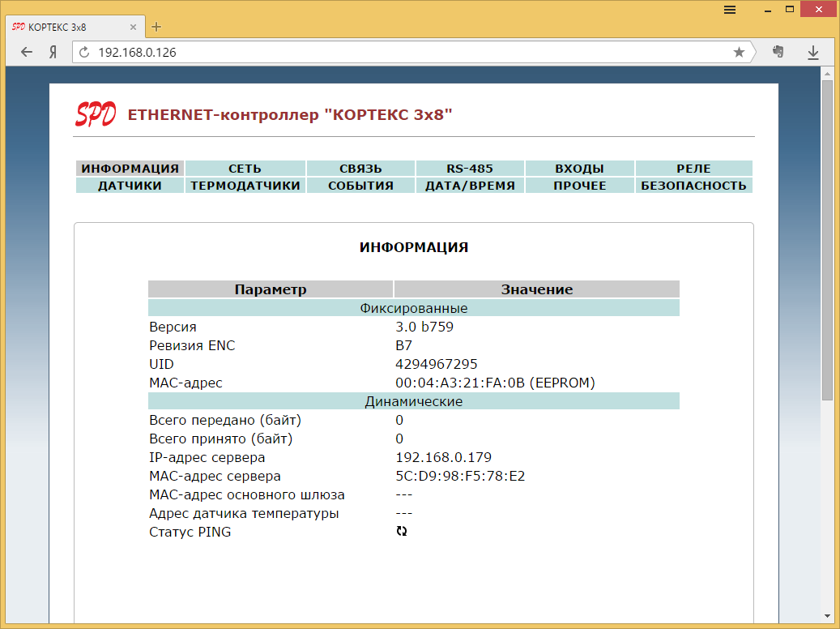
Task: Open the downloads arrow icon
Action: pyautogui.click(x=813, y=52)
